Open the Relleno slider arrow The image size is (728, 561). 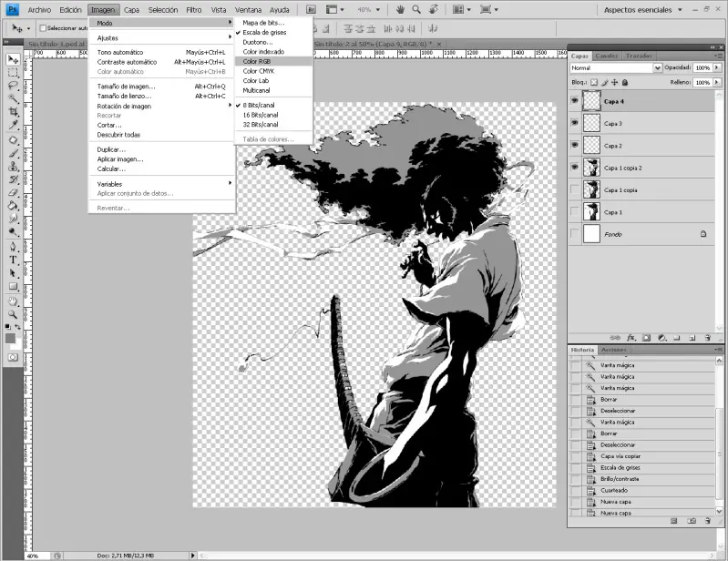coord(717,83)
